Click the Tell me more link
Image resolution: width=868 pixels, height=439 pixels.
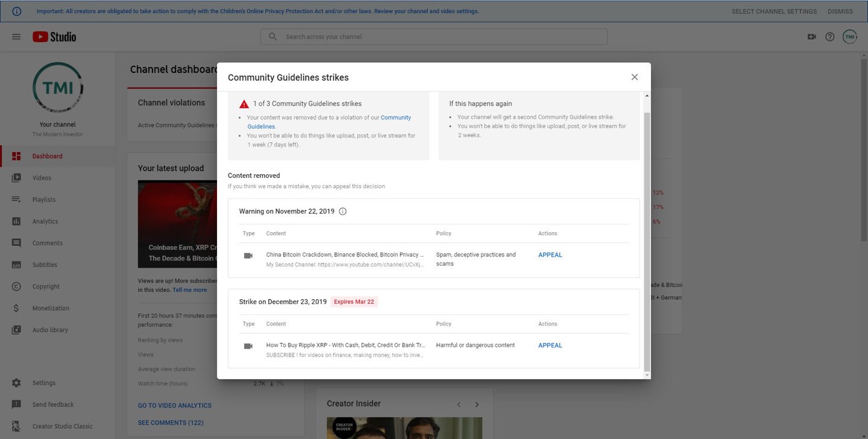coord(189,290)
